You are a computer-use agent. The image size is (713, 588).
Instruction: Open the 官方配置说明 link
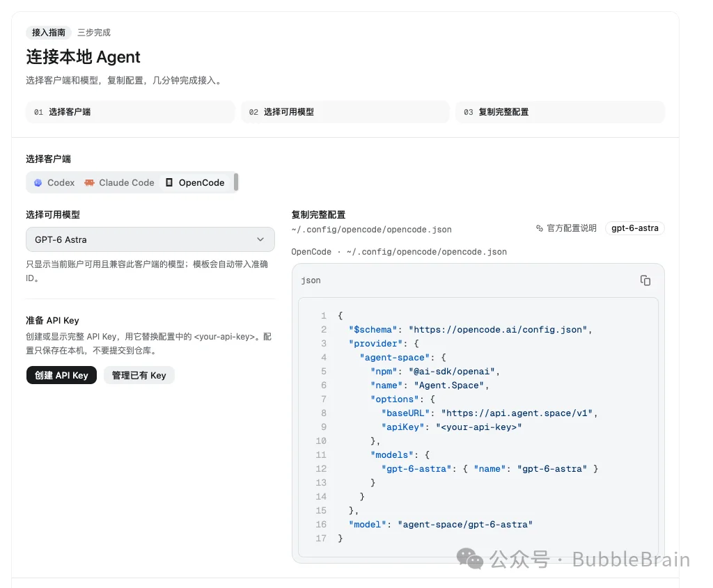tap(566, 228)
